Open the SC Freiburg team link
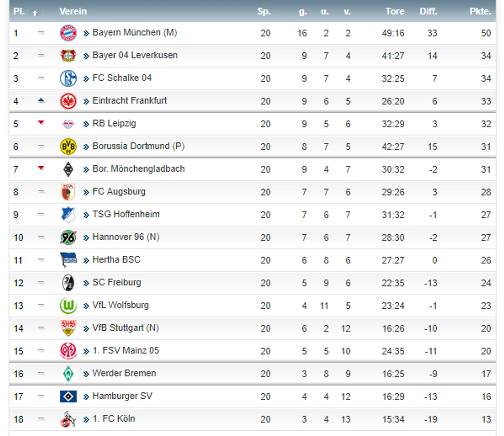The width and height of the screenshot is (504, 436). [116, 283]
